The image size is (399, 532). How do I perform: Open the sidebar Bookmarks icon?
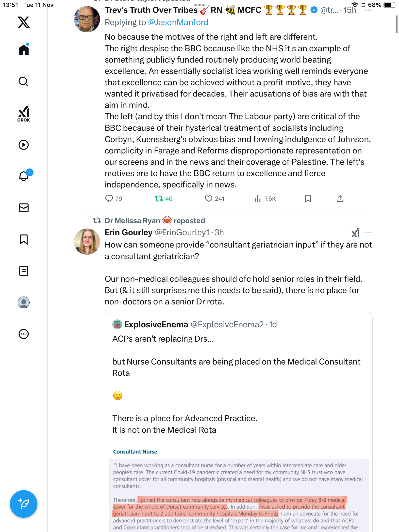pyautogui.click(x=24, y=239)
